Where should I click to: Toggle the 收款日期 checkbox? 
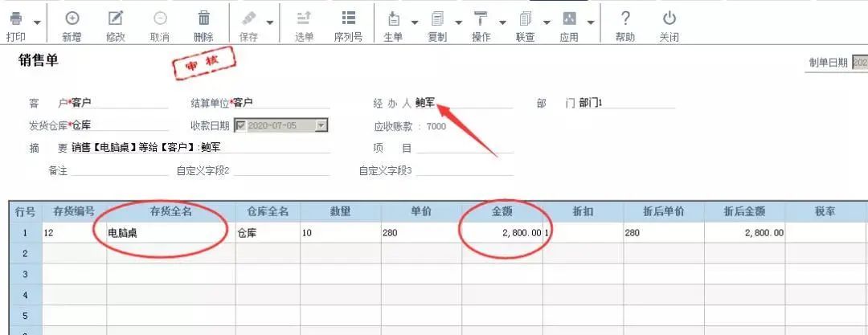click(240, 125)
